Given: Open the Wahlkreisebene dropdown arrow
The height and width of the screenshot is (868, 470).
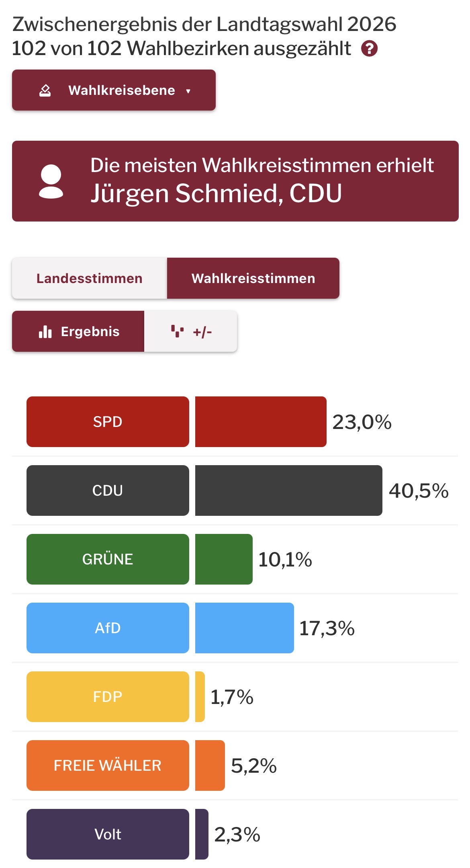Looking at the screenshot, I should coord(188,91).
